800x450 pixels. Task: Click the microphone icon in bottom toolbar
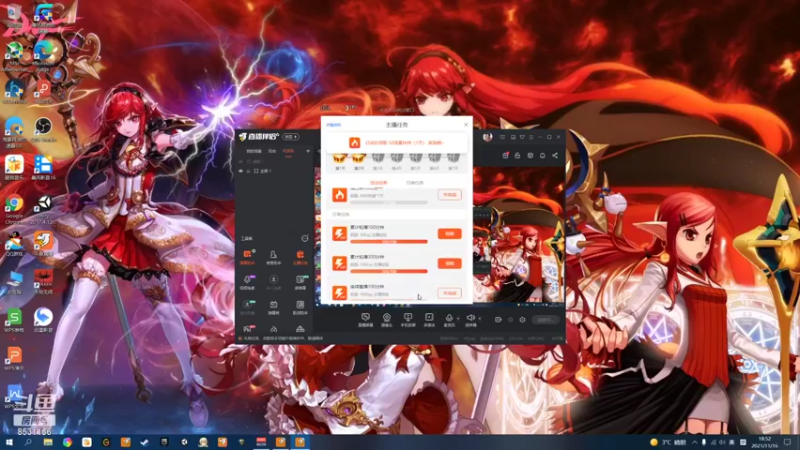pyautogui.click(x=449, y=318)
